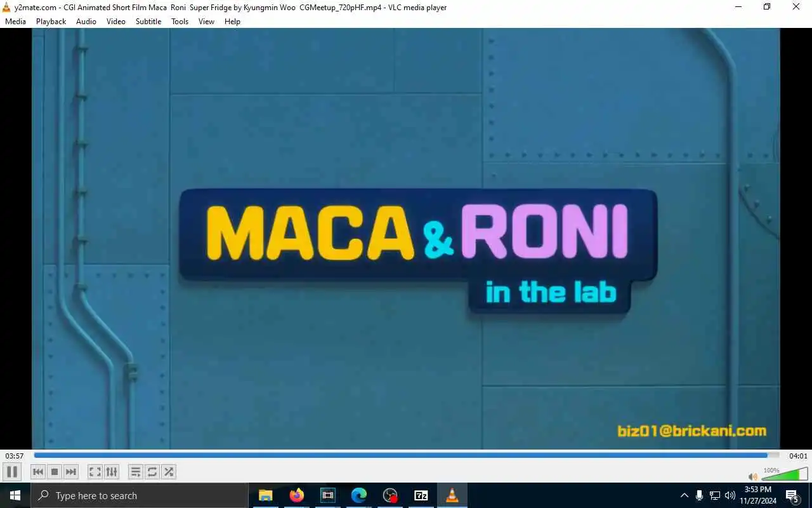Launch Firefox from the taskbar
This screenshot has height=508, width=812.
pos(296,495)
